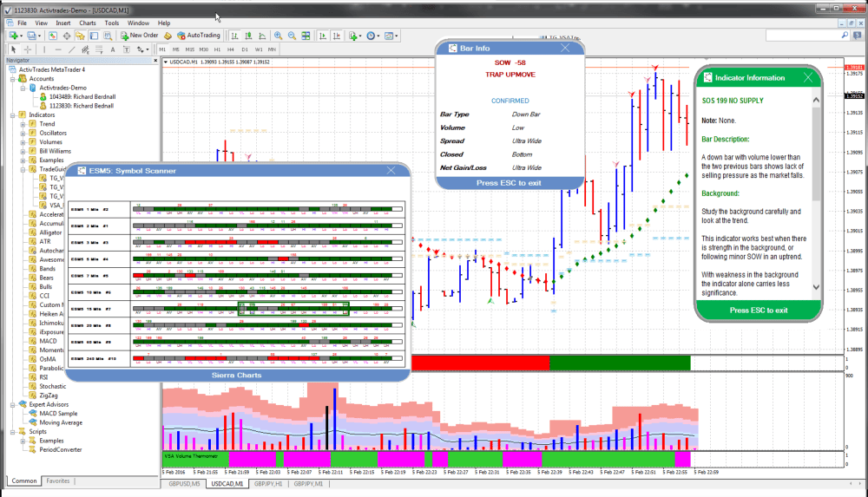Screen dimensions: 868x497
Task: Toggle the Data Window crosshair-circle icon
Action: click(67, 36)
